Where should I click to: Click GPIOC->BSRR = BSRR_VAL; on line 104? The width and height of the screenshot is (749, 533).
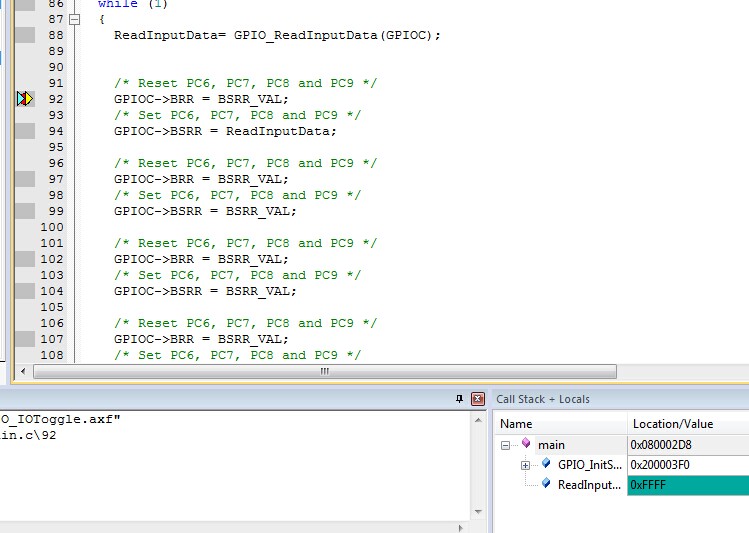coord(205,291)
